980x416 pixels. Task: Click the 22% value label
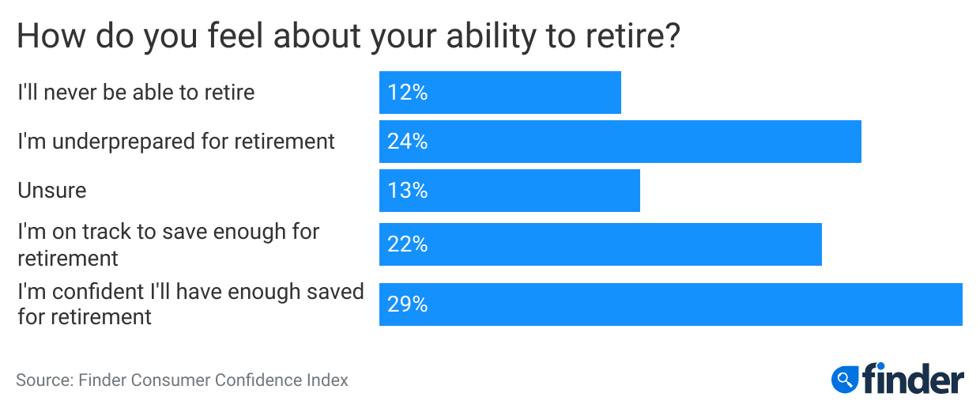(407, 244)
